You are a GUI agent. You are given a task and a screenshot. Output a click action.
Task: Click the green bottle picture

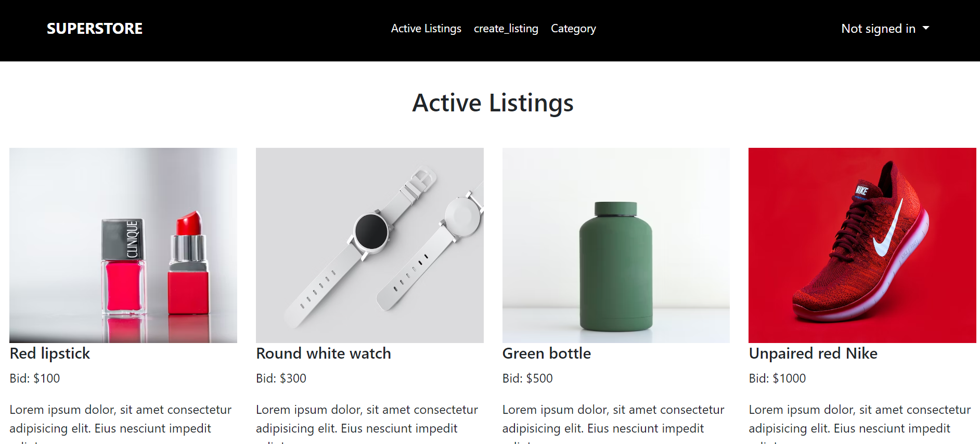coord(616,245)
